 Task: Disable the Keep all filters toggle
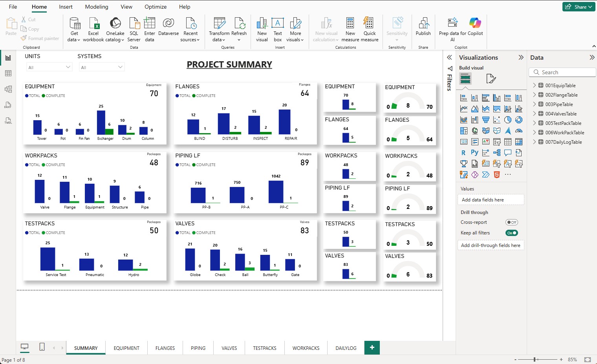tap(511, 232)
